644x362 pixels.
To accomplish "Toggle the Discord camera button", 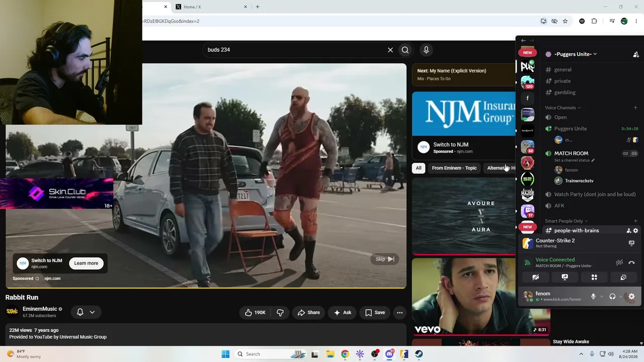I will pos(536,277).
